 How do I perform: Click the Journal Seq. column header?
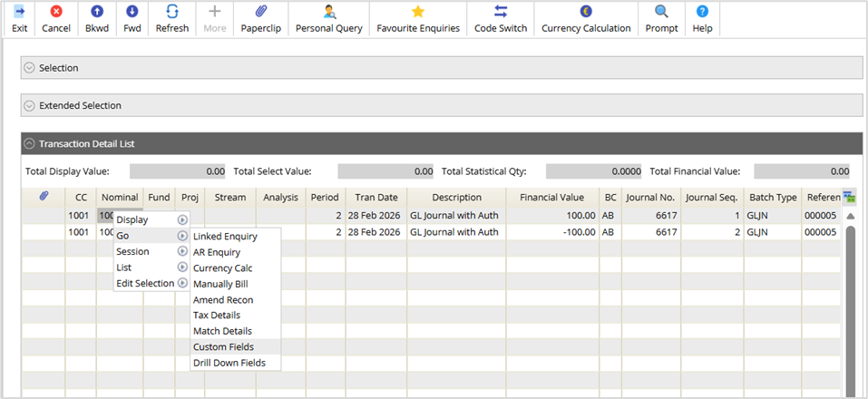(x=712, y=197)
